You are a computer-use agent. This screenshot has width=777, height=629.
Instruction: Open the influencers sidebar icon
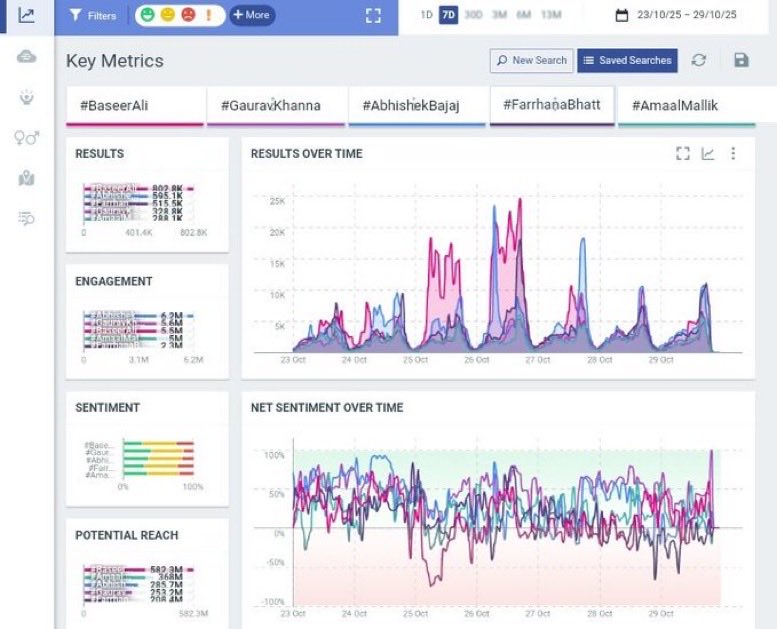[26, 97]
